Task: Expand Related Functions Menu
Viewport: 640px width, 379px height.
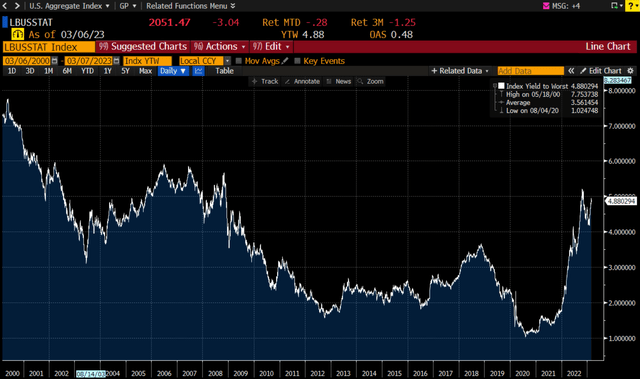Action: pos(191,6)
